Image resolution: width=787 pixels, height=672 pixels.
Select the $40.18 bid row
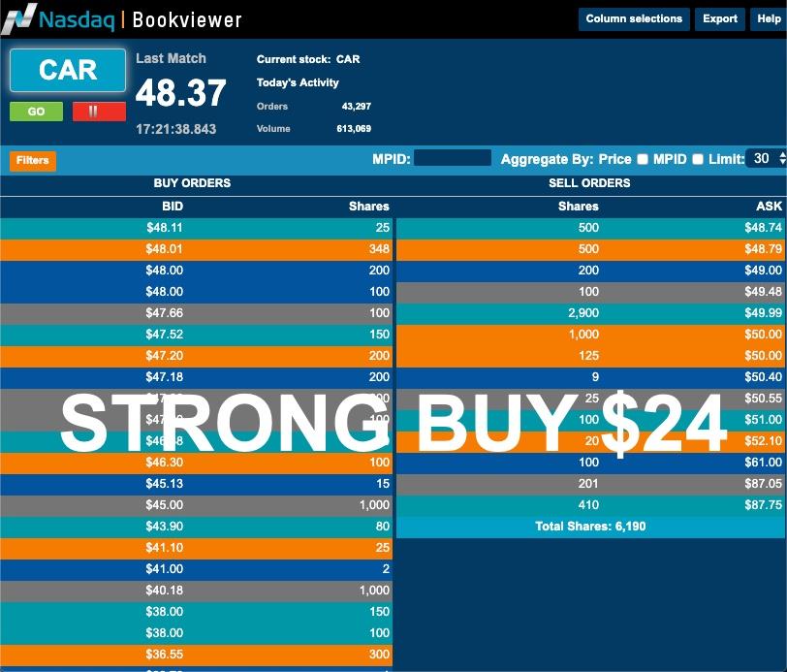(196, 591)
